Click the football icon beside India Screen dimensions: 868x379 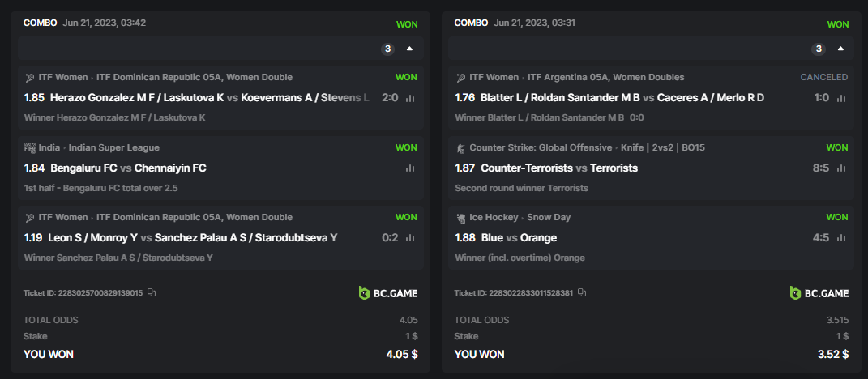[30, 148]
